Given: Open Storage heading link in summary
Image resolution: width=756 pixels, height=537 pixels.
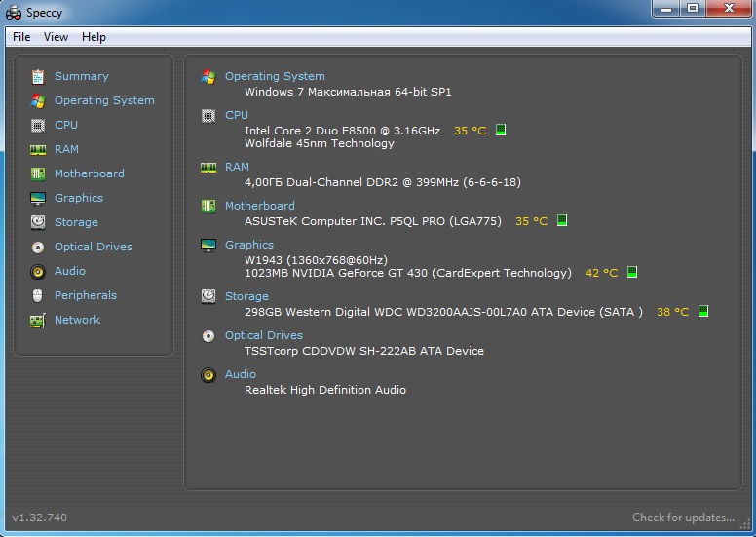Looking at the screenshot, I should (x=246, y=296).
